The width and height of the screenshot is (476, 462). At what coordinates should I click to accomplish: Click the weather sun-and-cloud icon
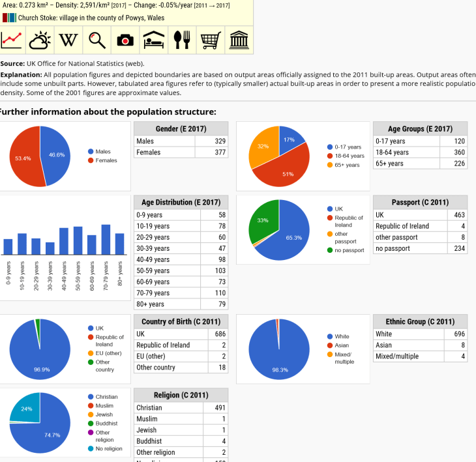40,40
